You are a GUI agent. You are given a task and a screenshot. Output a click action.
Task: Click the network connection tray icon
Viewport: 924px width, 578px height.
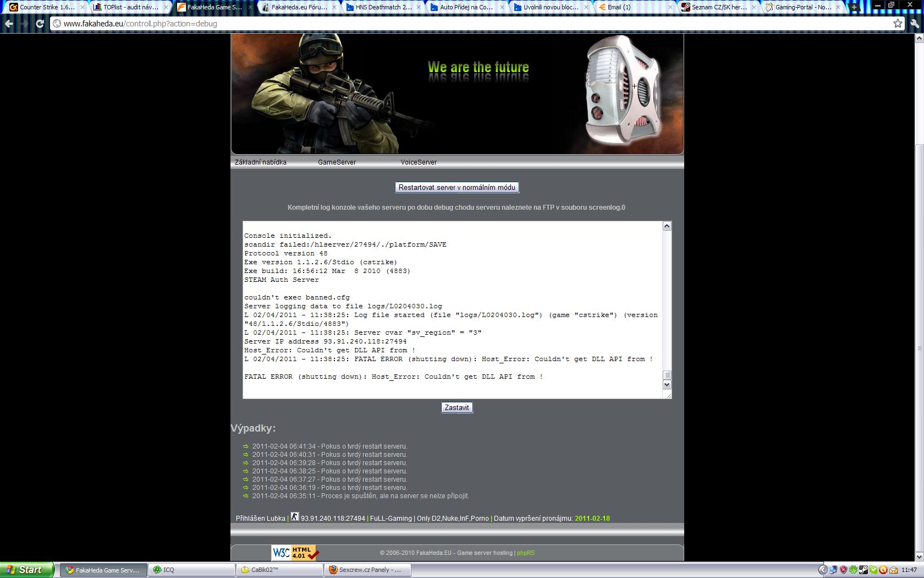[x=833, y=570]
